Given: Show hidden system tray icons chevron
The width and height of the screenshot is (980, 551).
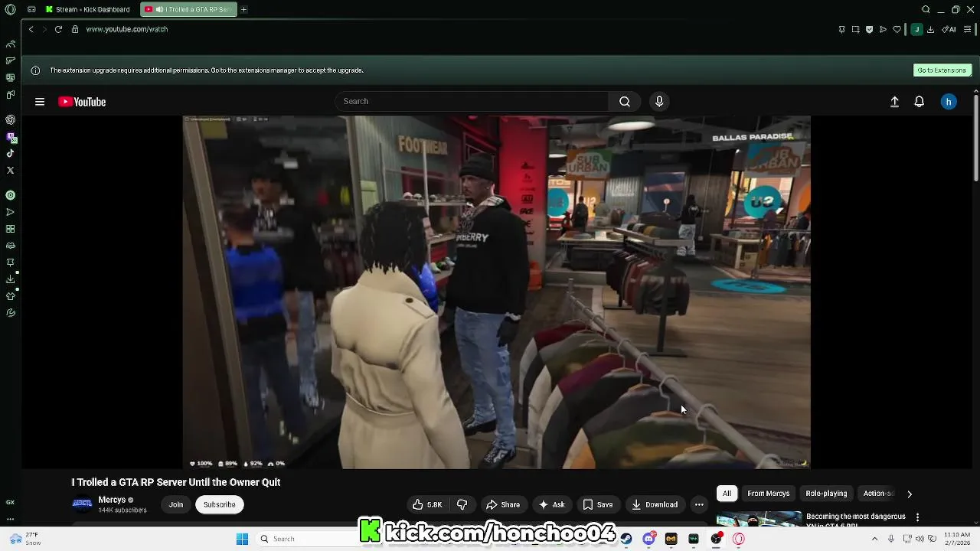Looking at the screenshot, I should pos(874,539).
